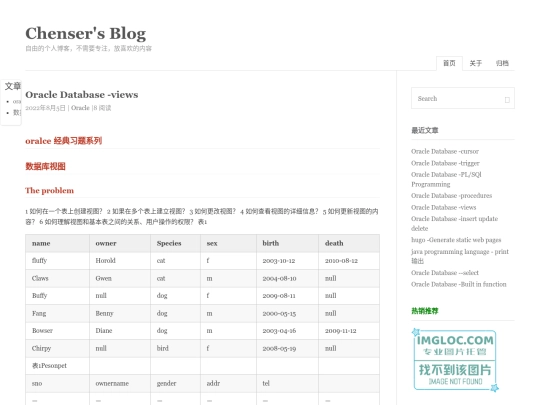Screen dimensions: 540x405
Task: Go to Chenser's Blog home title
Action: 85,34
